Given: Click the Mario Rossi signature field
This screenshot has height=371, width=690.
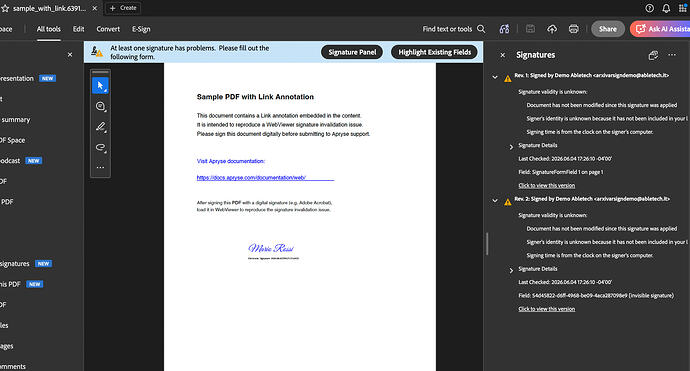Looking at the screenshot, I should [x=273, y=251].
